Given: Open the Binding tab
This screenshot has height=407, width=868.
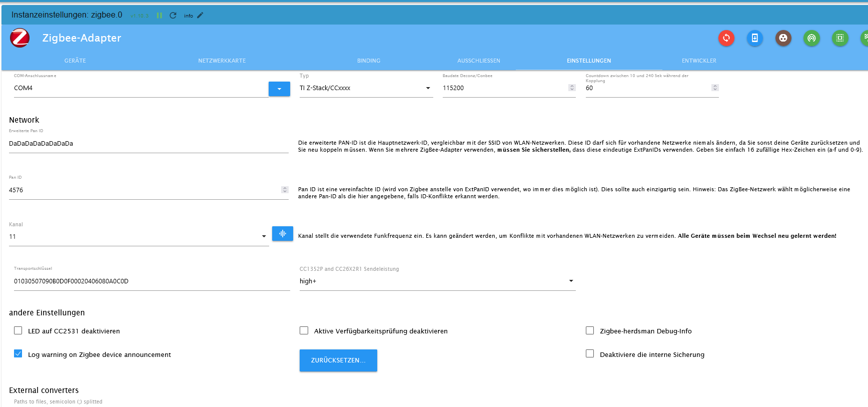Looking at the screenshot, I should 369,61.
